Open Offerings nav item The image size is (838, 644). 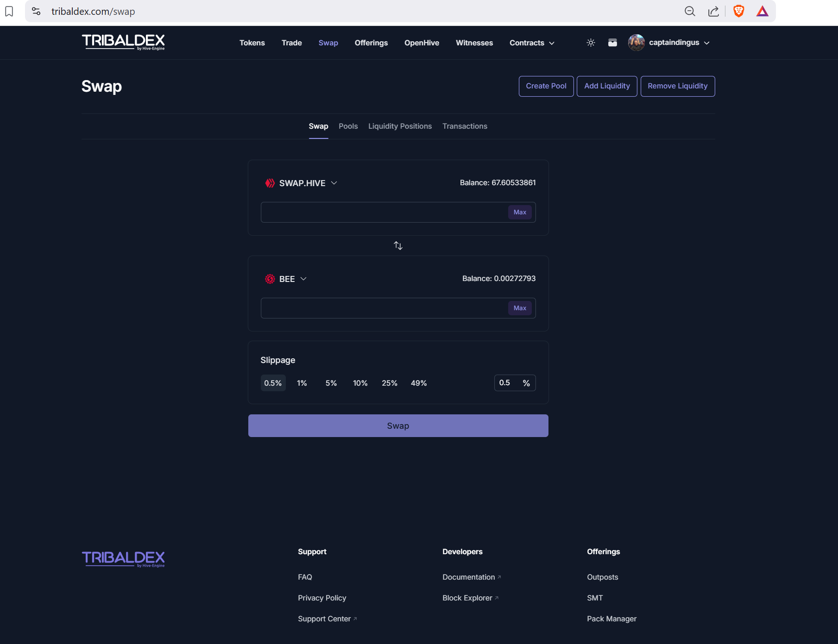[x=371, y=43]
